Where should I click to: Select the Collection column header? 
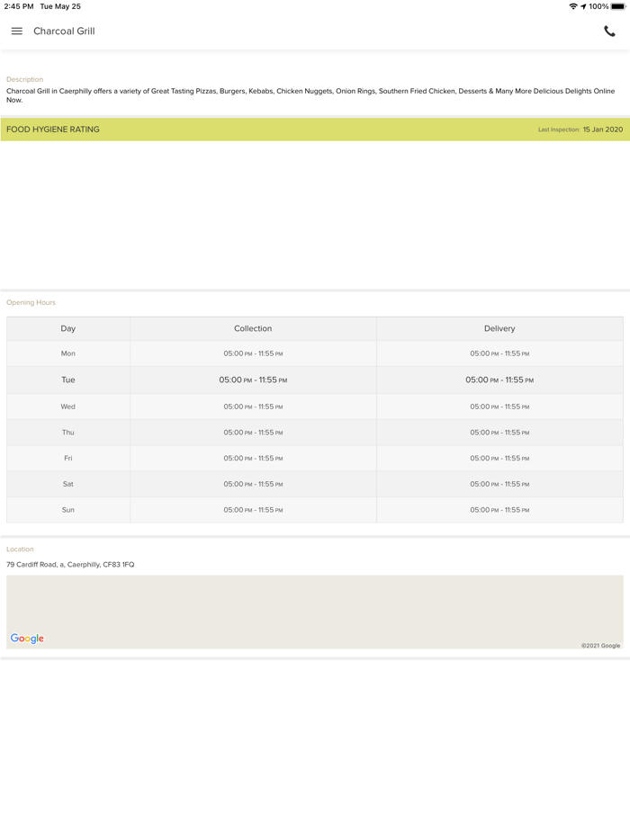pyautogui.click(x=253, y=328)
